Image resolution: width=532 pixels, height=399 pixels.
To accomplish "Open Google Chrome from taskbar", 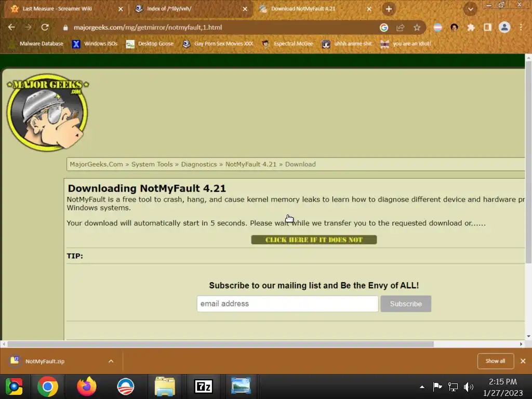I will [x=47, y=387].
